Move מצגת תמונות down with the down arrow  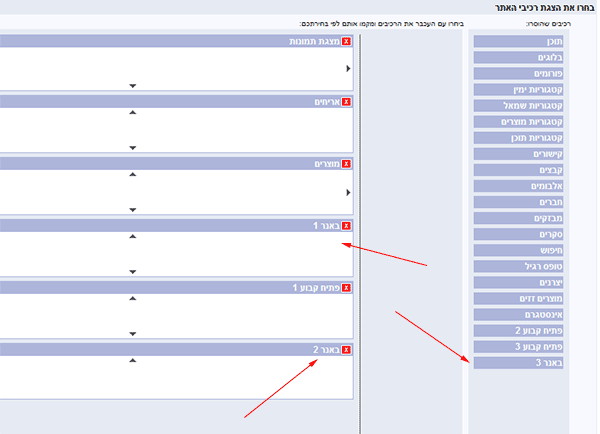(132, 86)
